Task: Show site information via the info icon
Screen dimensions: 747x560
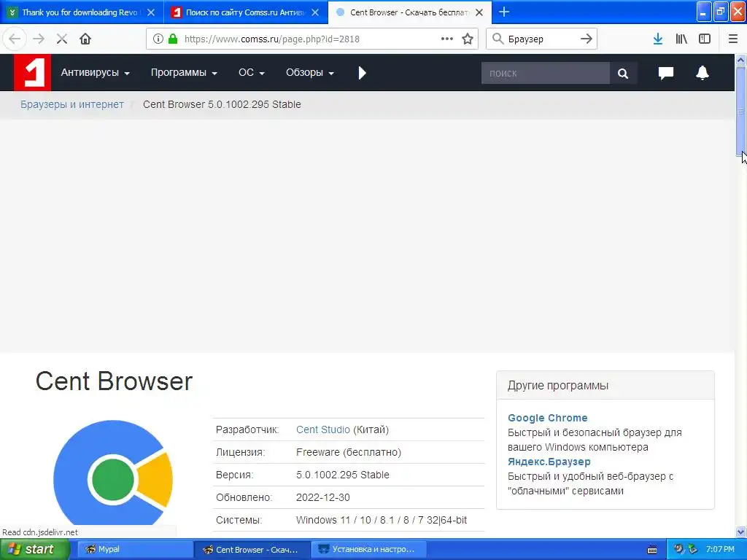Action: point(158,39)
